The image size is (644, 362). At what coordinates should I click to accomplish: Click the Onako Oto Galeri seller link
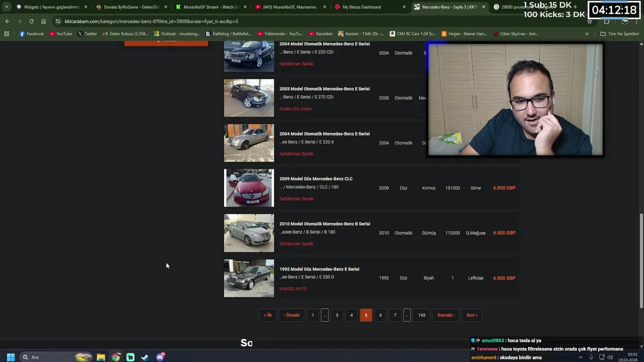click(295, 109)
